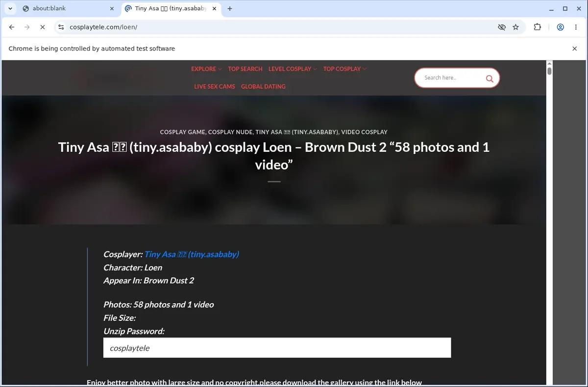Click the address bar URL
Screen dimensions: 588x387
tap(103, 27)
